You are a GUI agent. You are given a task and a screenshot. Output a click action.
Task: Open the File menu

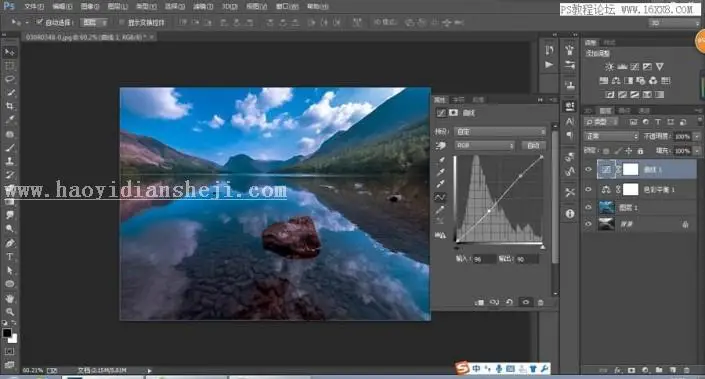coord(34,6)
